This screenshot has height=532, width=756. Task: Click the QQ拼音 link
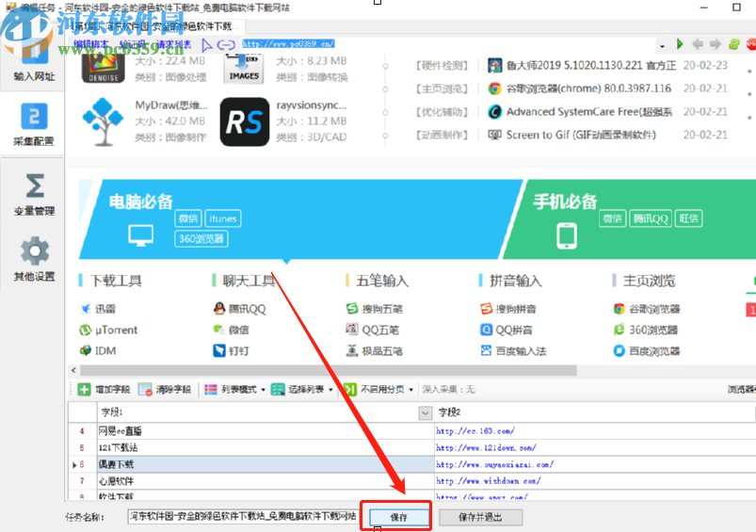click(514, 330)
